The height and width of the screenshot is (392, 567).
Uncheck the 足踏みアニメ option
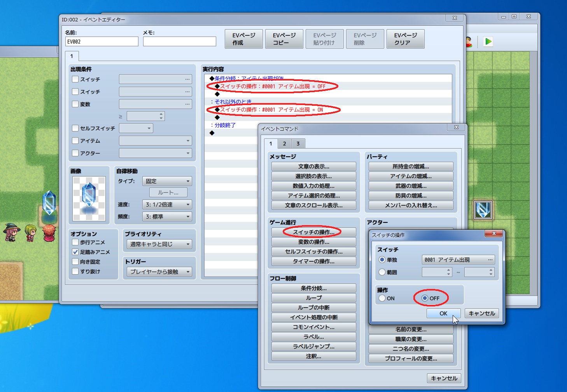(x=75, y=252)
